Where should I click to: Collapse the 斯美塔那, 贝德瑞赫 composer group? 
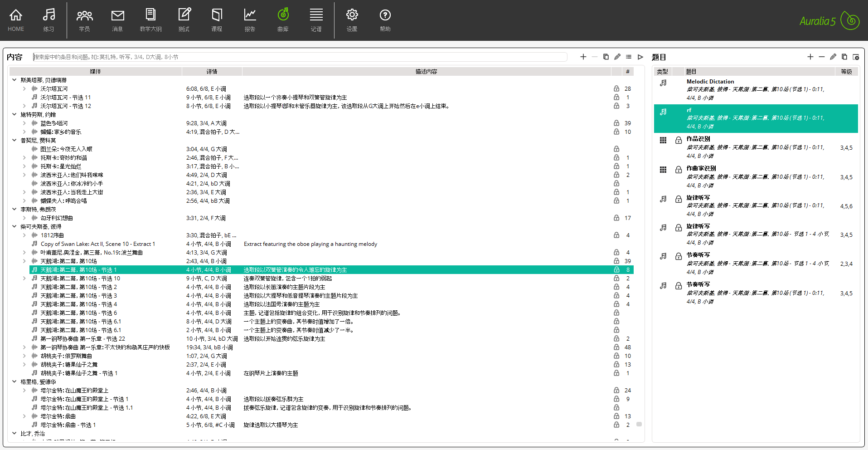pos(14,80)
